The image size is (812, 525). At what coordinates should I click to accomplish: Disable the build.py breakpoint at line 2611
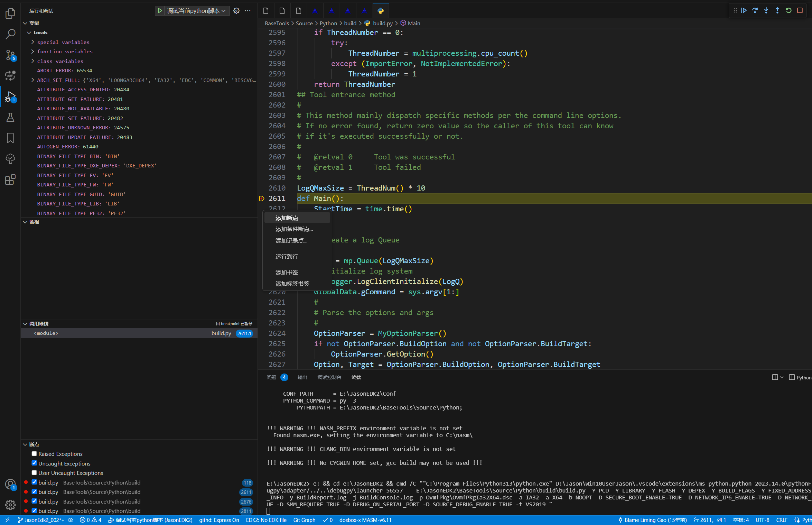34,492
